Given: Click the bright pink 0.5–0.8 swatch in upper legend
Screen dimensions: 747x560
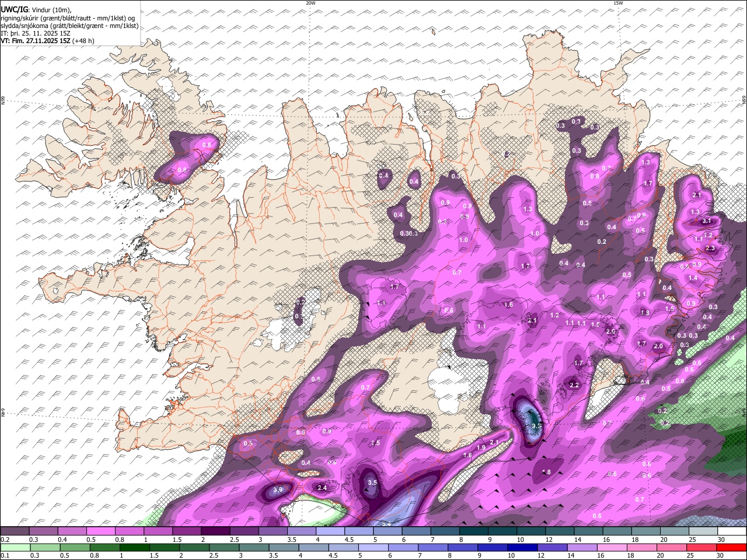Looking at the screenshot, I should (100, 531).
